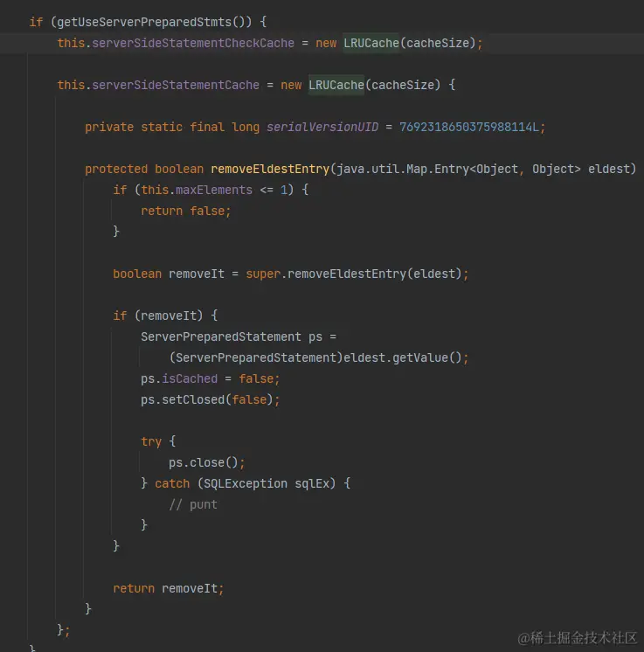The height and width of the screenshot is (652, 644).
Task: Click 'if (removeIt)' condition
Action: tap(158, 316)
